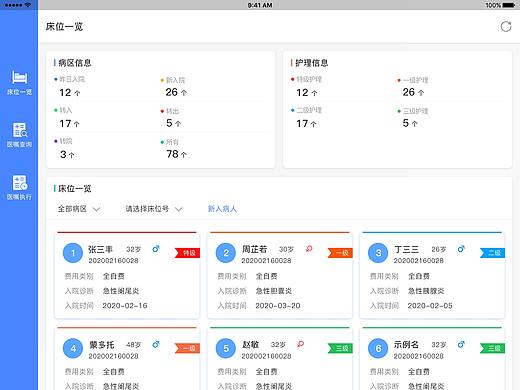520x390 pixels.
Task: Click the male gender icon beside 丁三三
Action: click(461, 249)
